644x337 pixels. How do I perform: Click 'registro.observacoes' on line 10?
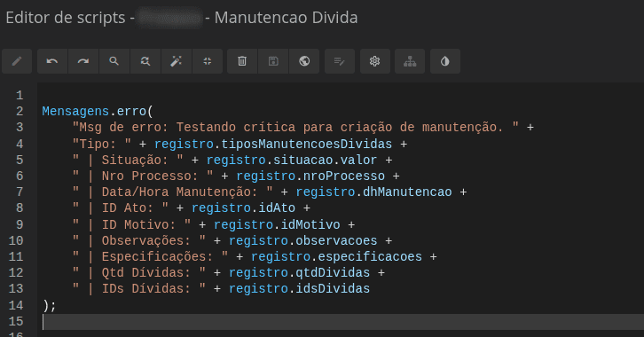(x=302, y=241)
